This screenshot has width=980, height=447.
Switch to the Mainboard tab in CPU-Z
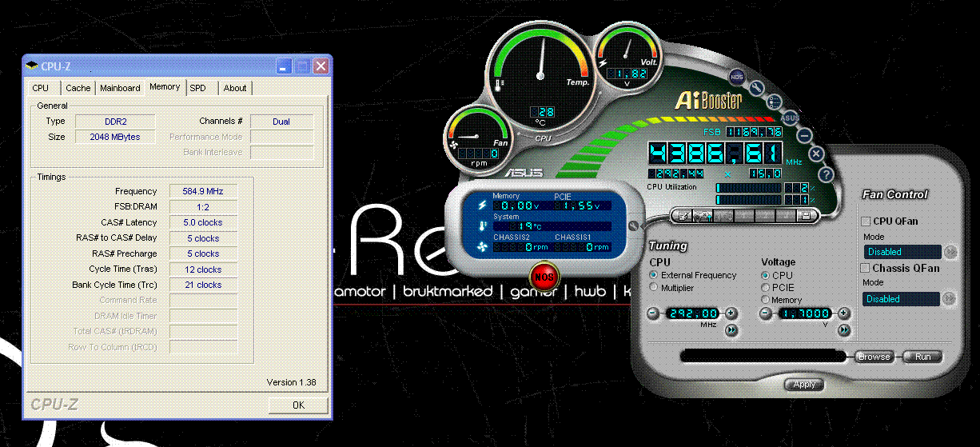[x=120, y=88]
